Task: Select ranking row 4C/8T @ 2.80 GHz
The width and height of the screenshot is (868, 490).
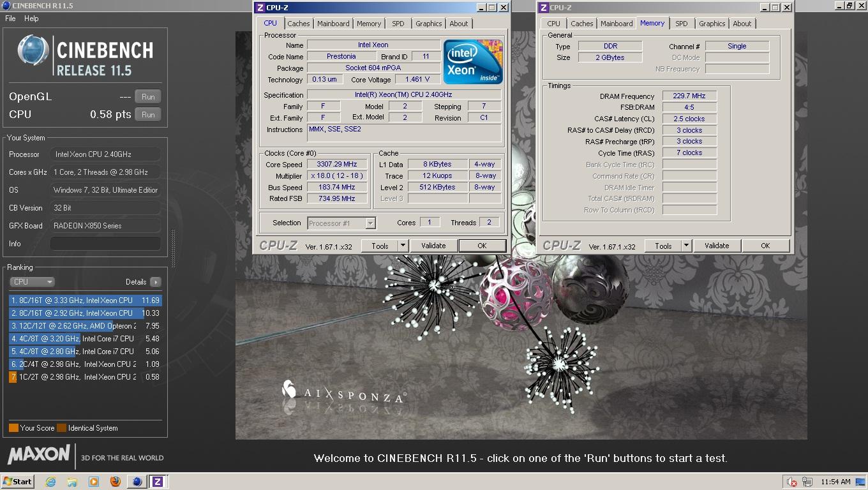Action: click(86, 352)
